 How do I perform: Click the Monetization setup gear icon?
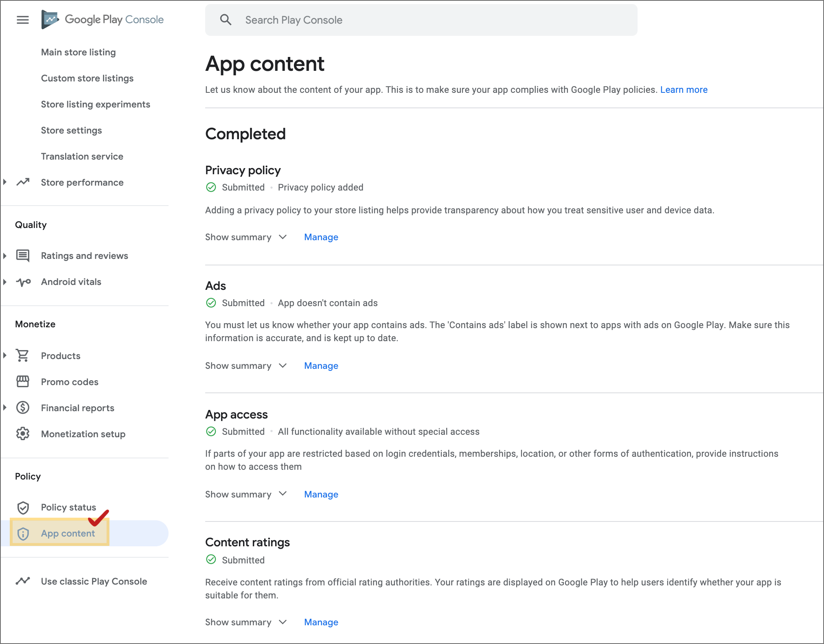[23, 434]
